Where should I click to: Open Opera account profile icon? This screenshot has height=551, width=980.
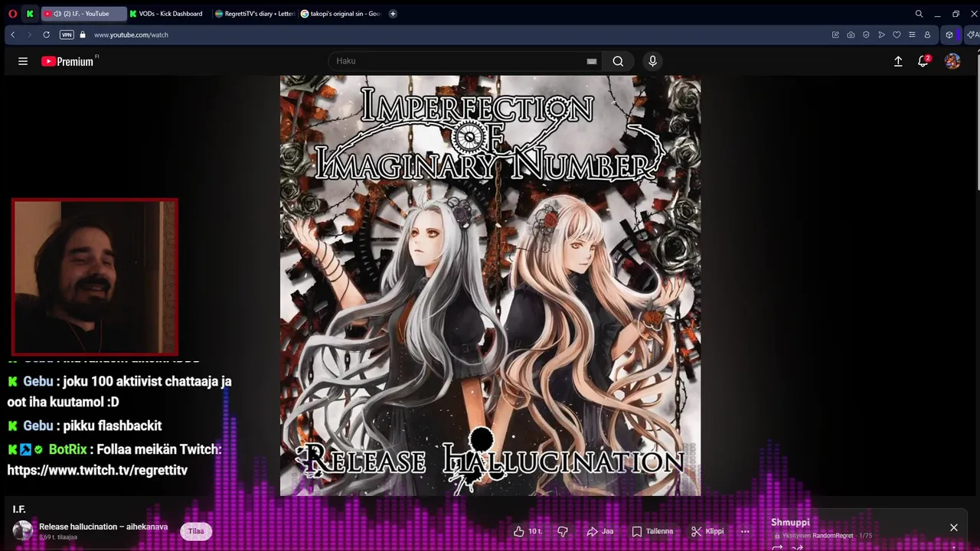(927, 34)
